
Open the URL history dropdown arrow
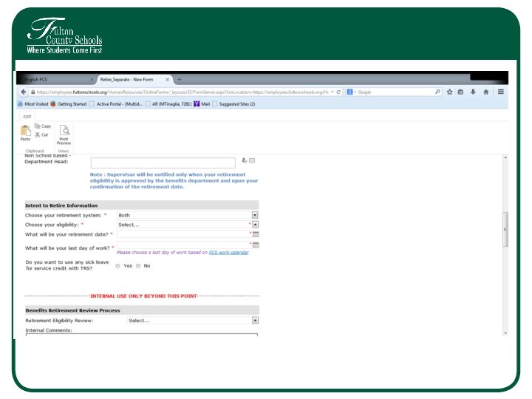(x=332, y=92)
